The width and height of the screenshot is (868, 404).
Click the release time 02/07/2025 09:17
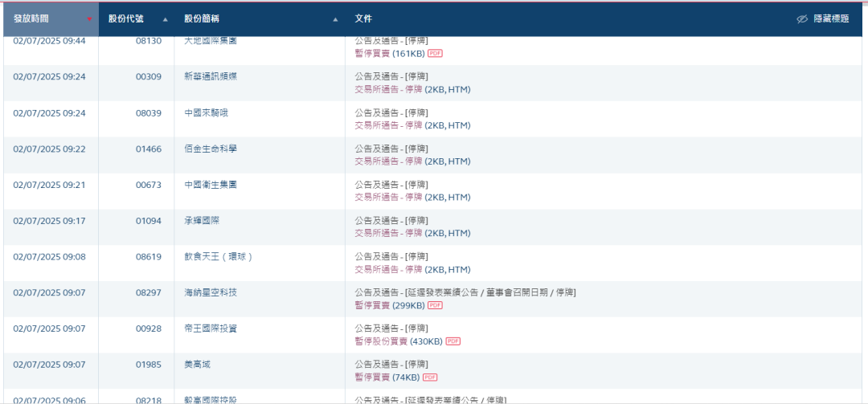tap(49, 220)
